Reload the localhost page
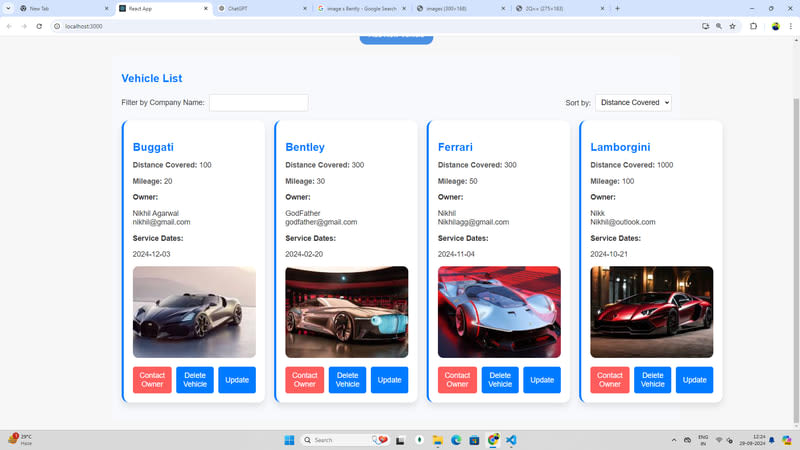800x450 pixels. coord(39,26)
